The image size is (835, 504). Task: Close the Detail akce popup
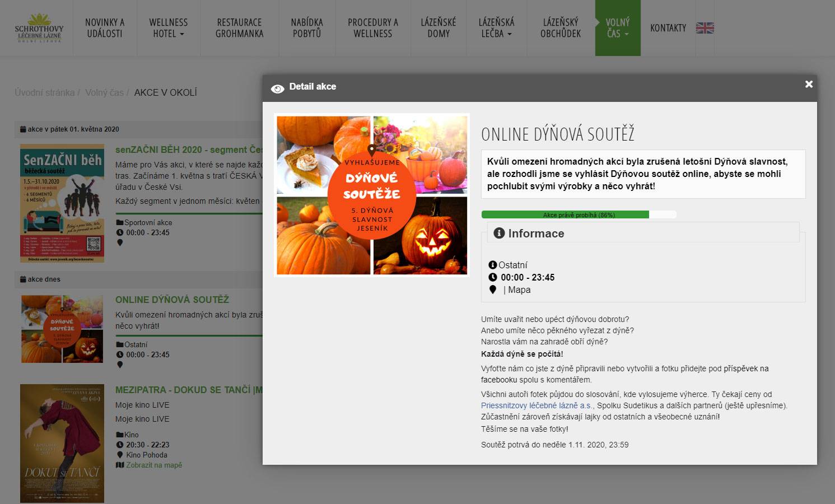[x=808, y=84]
